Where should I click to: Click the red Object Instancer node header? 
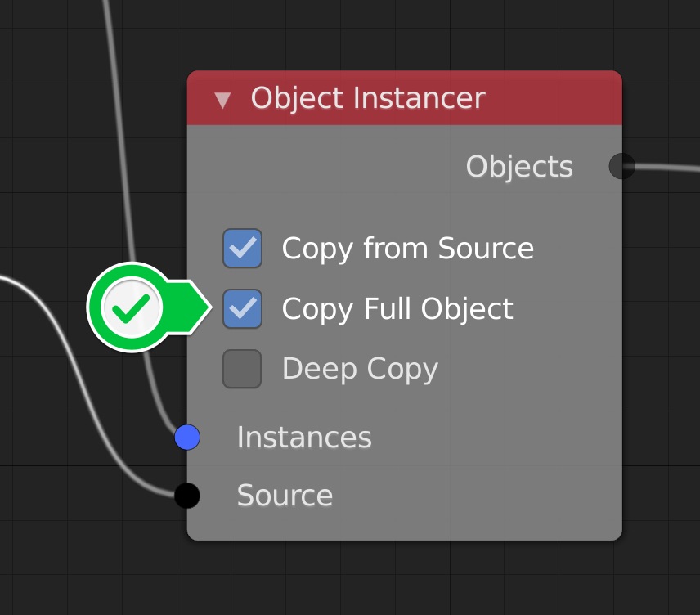[405, 98]
